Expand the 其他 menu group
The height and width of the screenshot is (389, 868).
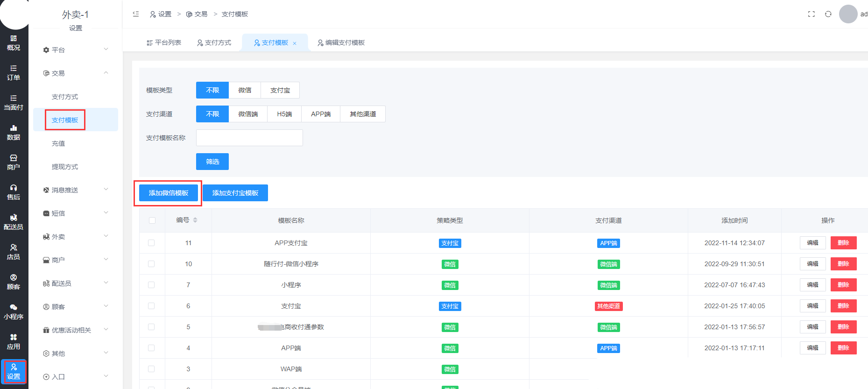(x=76, y=353)
